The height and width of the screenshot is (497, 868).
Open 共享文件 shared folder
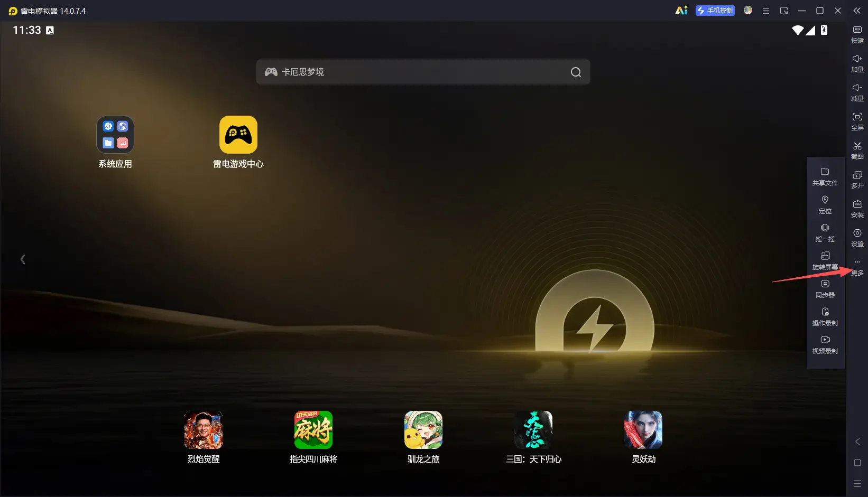[825, 177]
